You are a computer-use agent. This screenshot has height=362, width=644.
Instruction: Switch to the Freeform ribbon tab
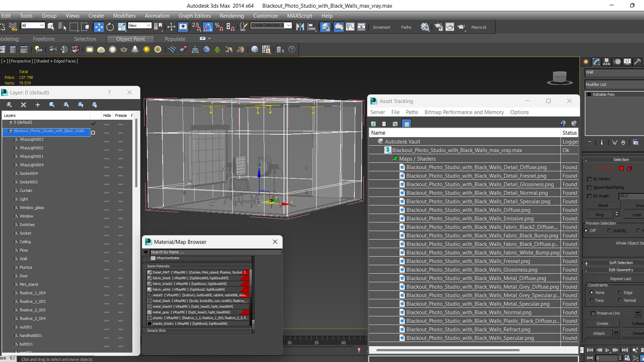(x=44, y=39)
